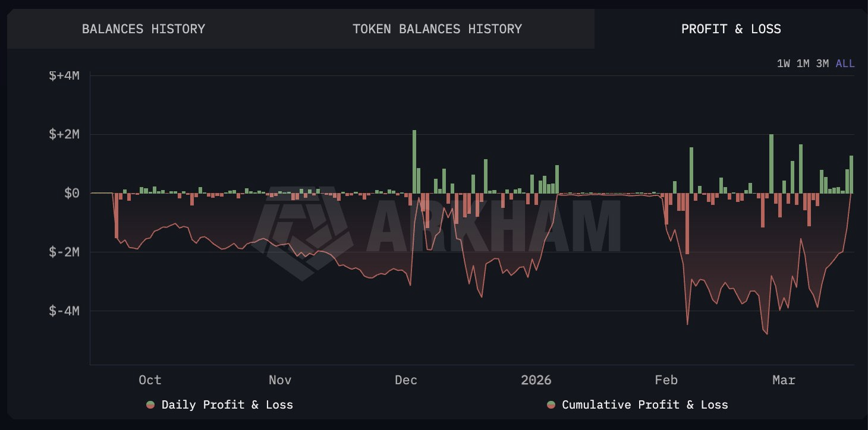Select the 1W time range

coord(782,63)
